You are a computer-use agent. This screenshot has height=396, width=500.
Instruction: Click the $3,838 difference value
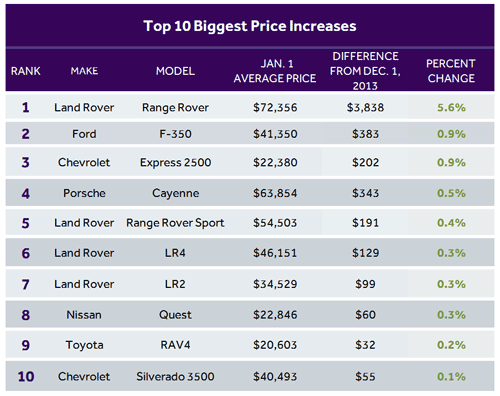coord(365,108)
